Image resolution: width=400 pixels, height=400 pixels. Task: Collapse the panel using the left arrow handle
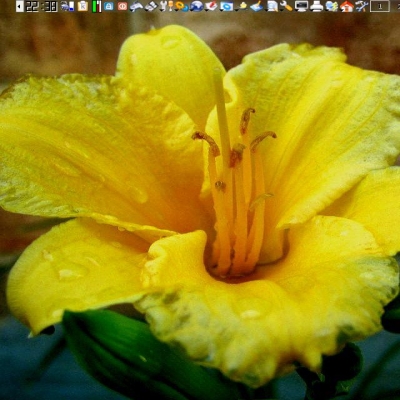click(20, 6)
